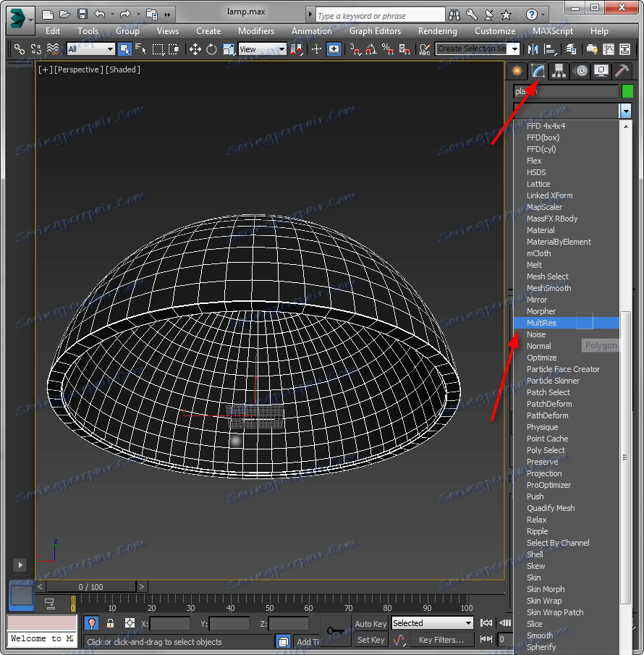The image size is (644, 655).
Task: Click the green object color swatch
Action: (627, 91)
